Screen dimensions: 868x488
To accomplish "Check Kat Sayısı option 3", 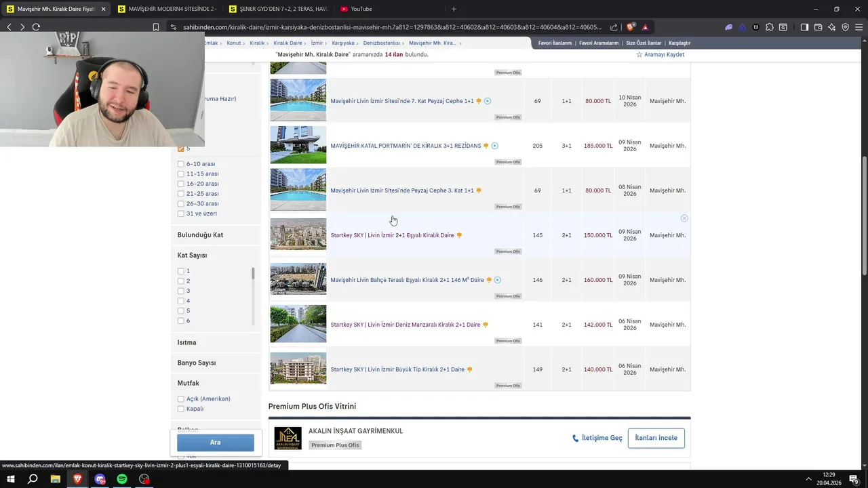I will click(x=181, y=291).
